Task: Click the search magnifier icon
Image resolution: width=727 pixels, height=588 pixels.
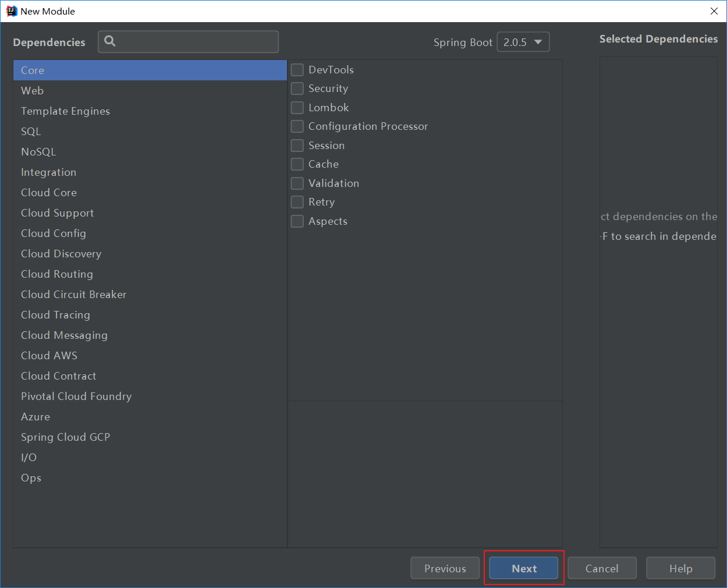Action: pyautogui.click(x=110, y=41)
